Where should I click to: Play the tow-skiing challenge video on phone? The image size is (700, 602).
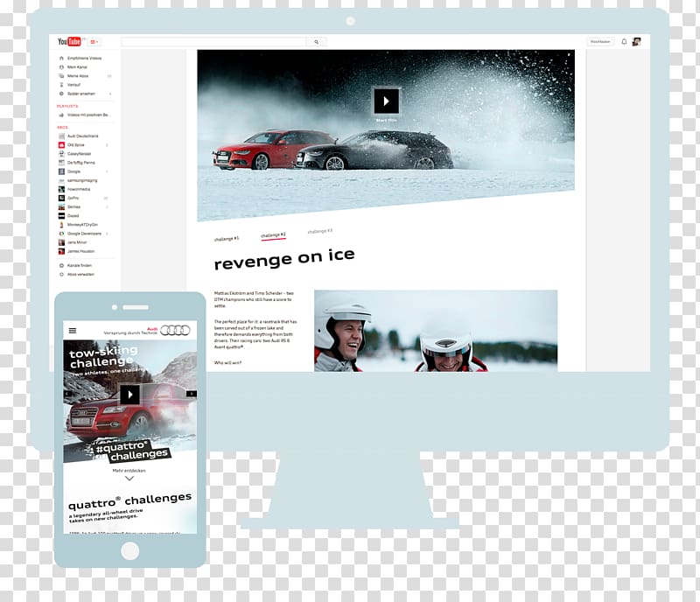tap(129, 395)
